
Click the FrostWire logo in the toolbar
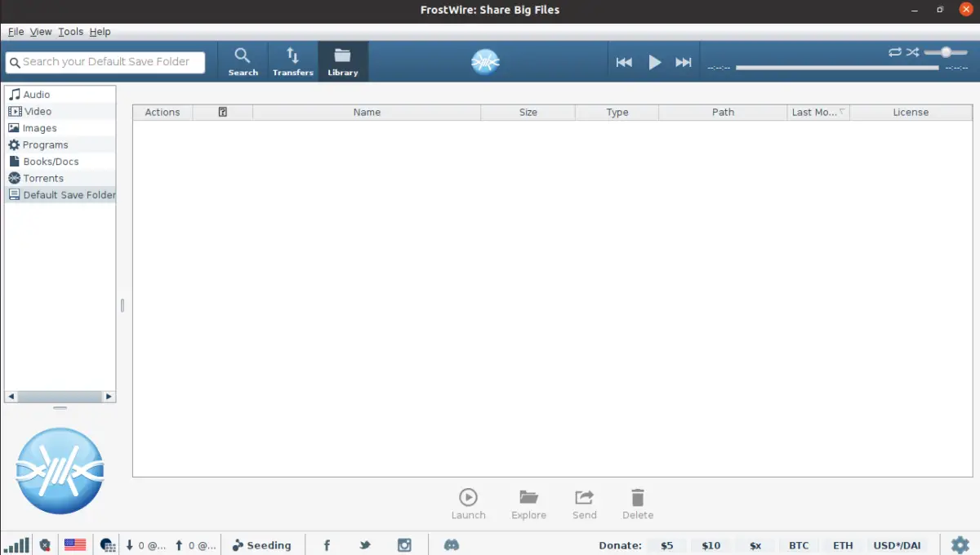tap(485, 61)
